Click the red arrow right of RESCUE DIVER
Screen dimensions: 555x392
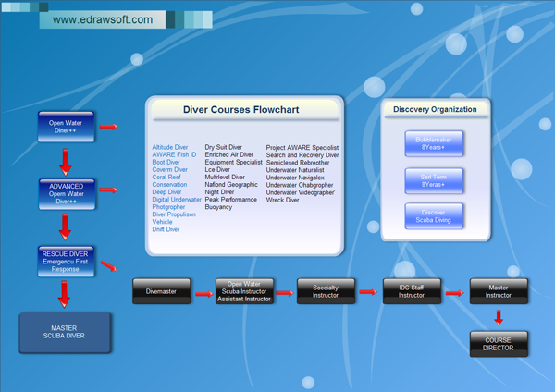click(108, 266)
